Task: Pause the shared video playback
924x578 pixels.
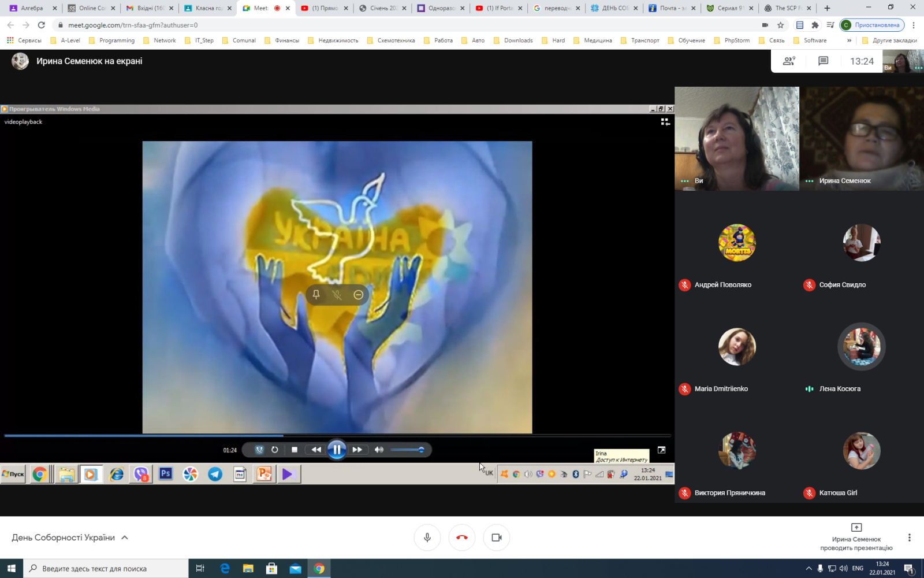Action: pyautogui.click(x=337, y=450)
